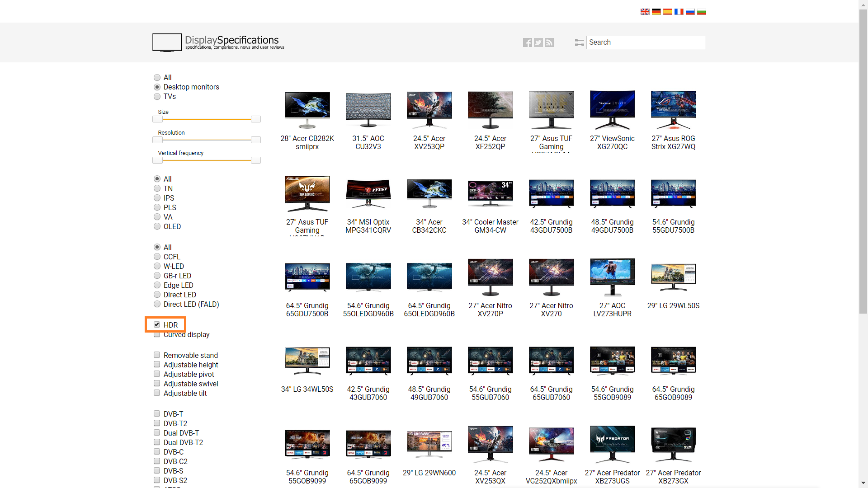This screenshot has width=868, height=488.
Task: Choose the Russian flag language icon
Action: [690, 12]
